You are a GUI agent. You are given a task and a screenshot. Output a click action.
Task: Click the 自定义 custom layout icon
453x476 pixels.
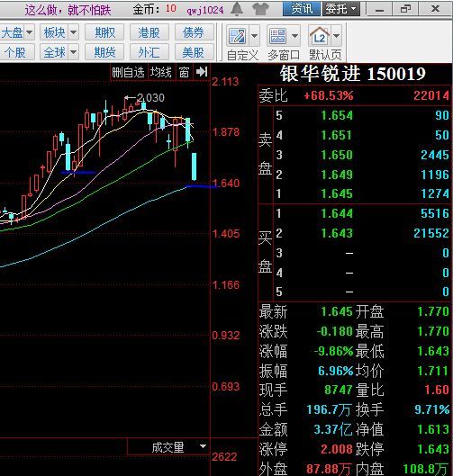tap(237, 36)
